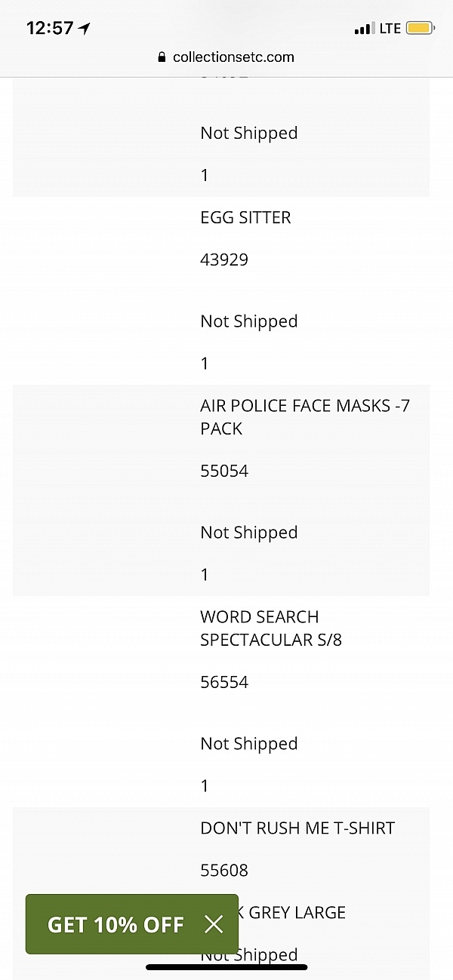
Task: Tap item number 43929
Action: 224,260
